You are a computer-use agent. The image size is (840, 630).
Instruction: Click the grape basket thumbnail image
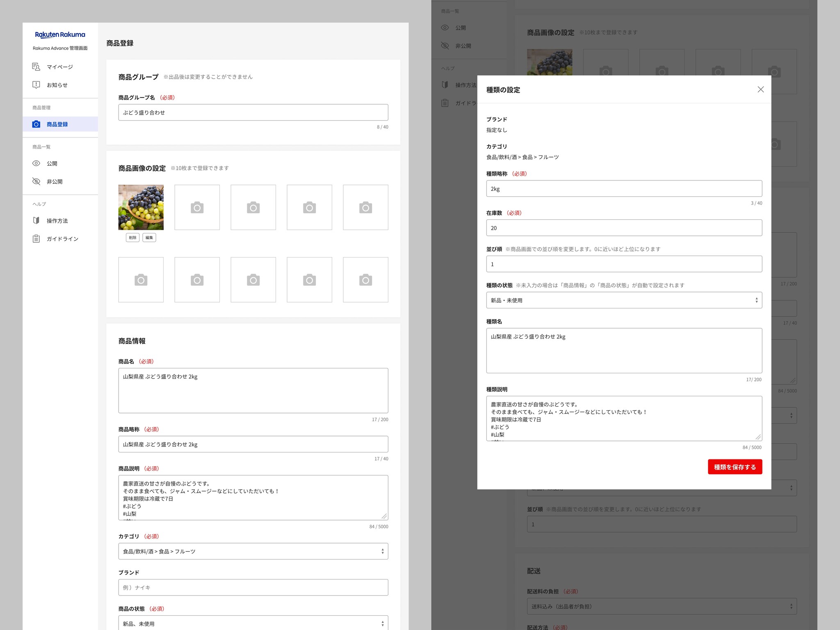click(141, 207)
